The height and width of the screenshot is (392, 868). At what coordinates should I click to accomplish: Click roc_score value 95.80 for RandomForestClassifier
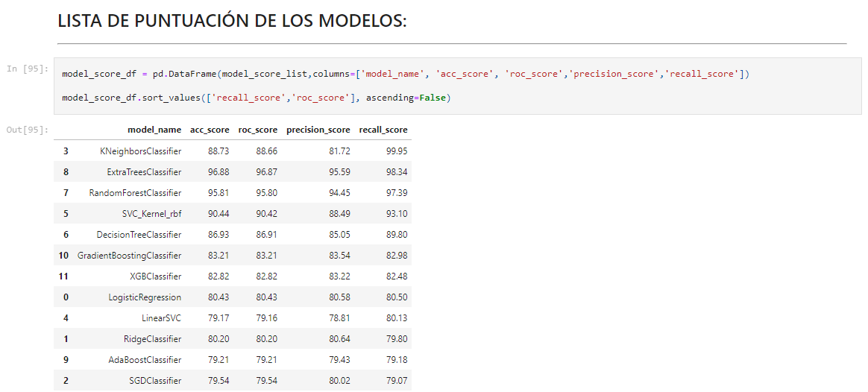tap(267, 193)
